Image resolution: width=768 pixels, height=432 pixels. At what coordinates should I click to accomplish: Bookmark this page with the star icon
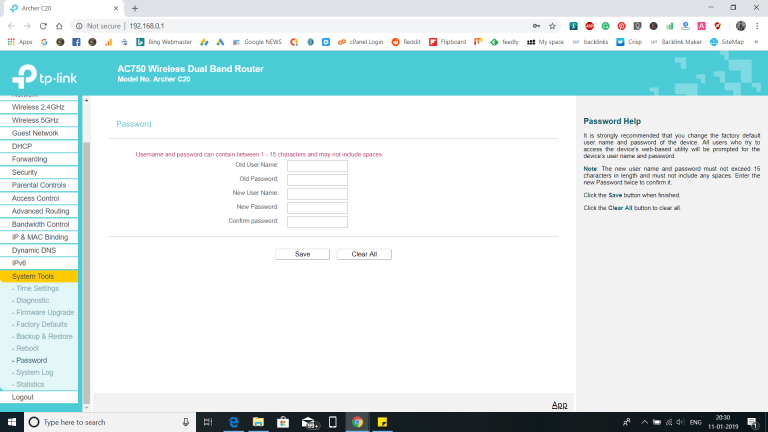(552, 25)
